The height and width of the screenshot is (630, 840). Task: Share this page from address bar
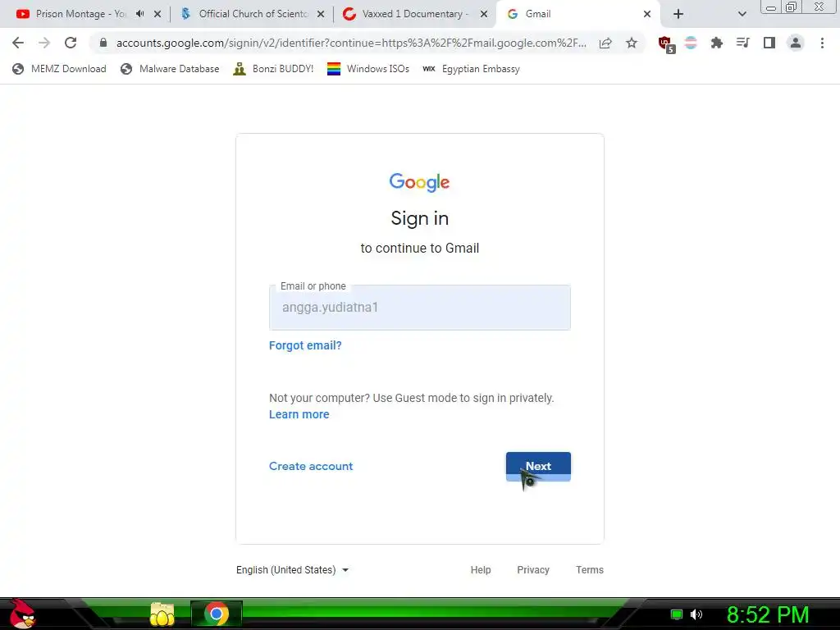[605, 43]
